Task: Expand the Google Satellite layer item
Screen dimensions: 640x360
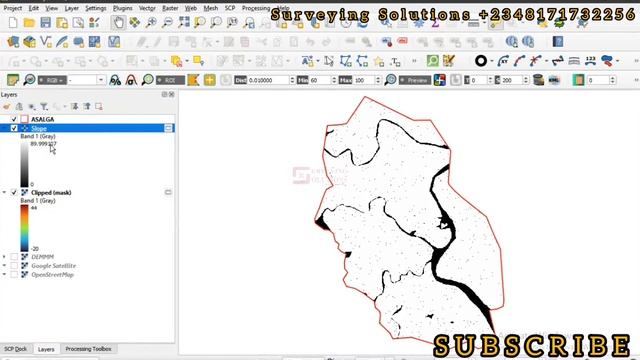Action: (4, 266)
